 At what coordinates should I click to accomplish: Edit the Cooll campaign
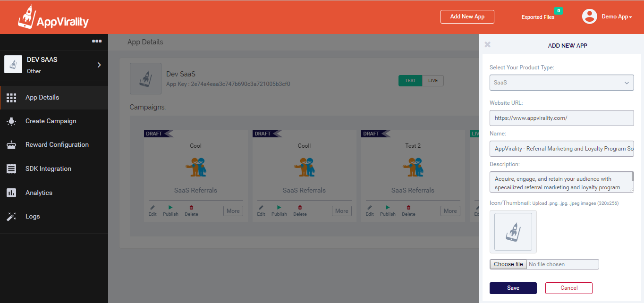(x=261, y=210)
